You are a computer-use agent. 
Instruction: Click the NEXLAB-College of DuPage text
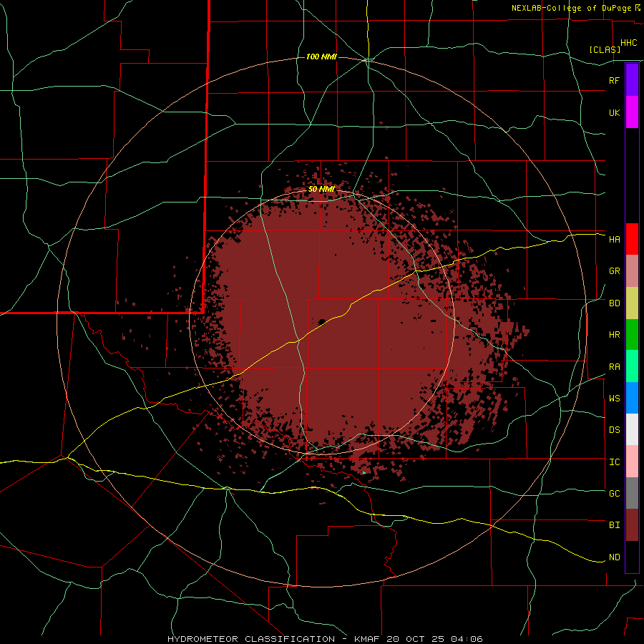click(571, 8)
